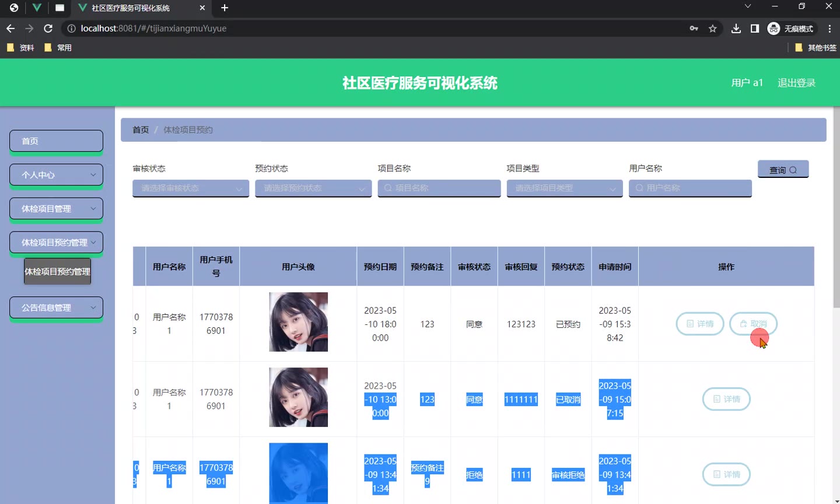Open the browser downloads icon
The width and height of the screenshot is (840, 504).
(x=736, y=29)
